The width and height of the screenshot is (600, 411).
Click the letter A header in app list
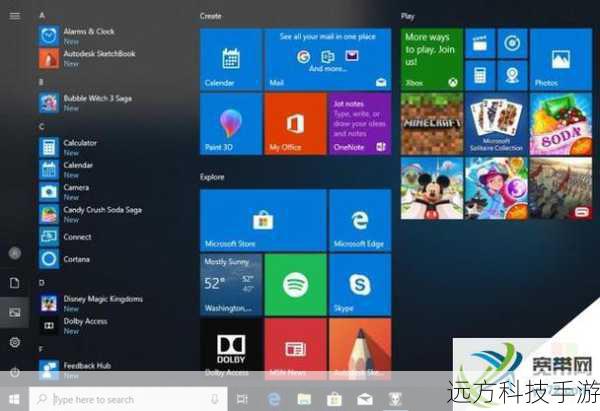(42, 15)
